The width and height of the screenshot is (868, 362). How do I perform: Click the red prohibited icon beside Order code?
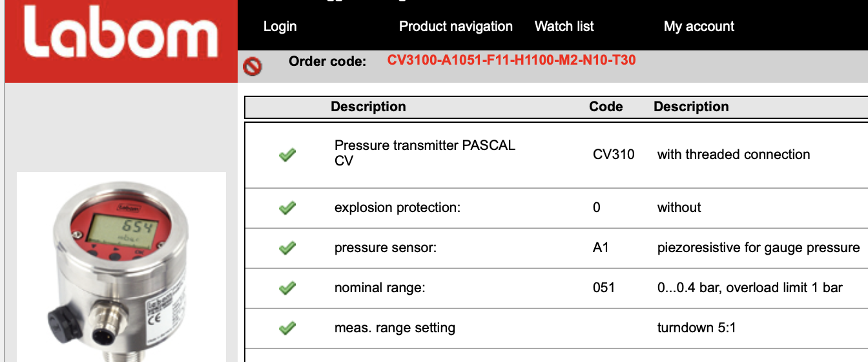[253, 66]
